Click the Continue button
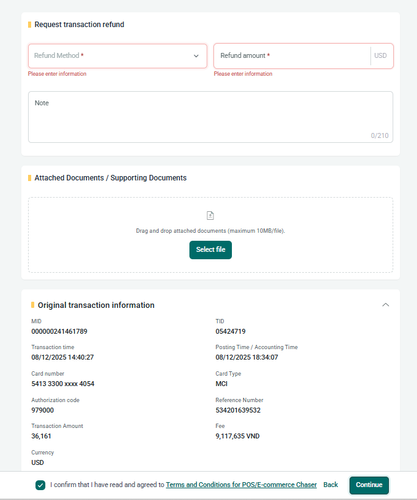This screenshot has height=500, width=417. (369, 485)
